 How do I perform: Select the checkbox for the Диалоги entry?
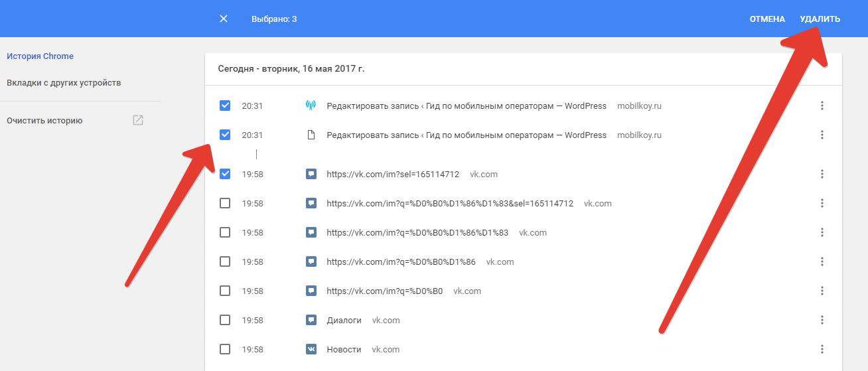[225, 320]
